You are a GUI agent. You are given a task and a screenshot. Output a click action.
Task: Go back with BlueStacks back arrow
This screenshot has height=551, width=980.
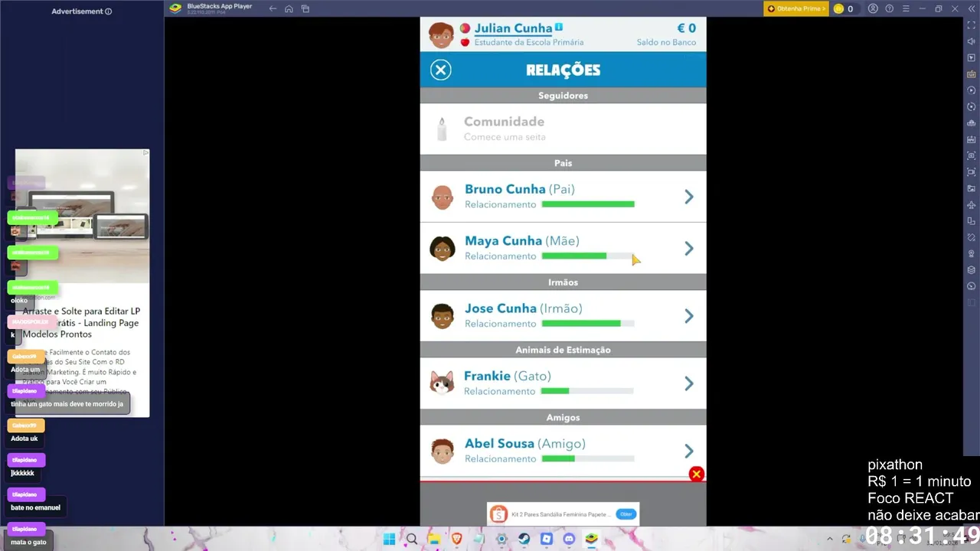pos(273,8)
